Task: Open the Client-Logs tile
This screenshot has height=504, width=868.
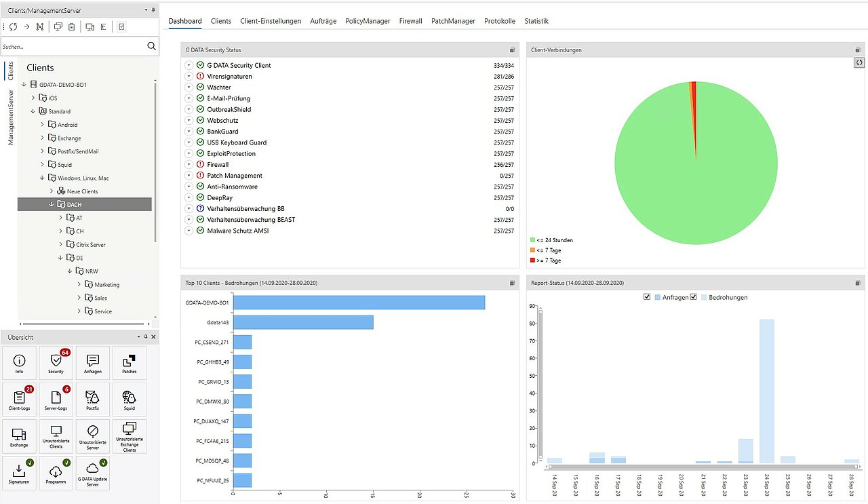Action: [x=19, y=400]
